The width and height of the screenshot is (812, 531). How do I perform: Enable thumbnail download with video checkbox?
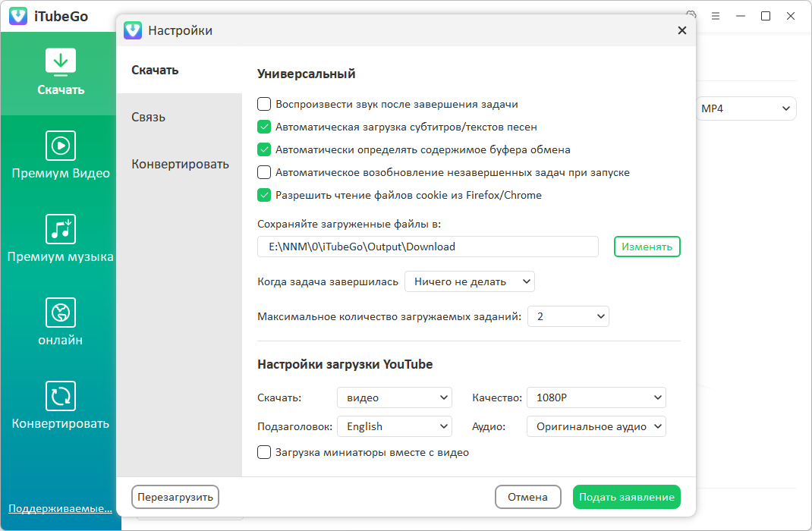pyautogui.click(x=264, y=452)
